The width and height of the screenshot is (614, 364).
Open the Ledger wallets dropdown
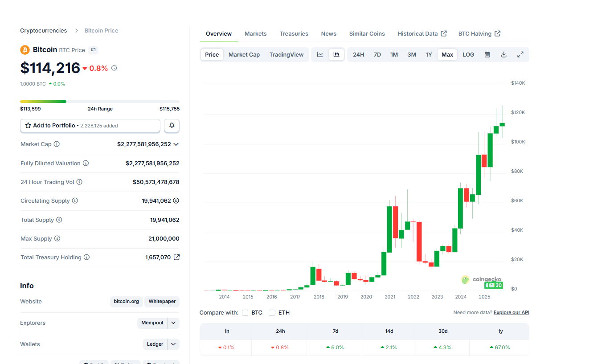[173, 344]
